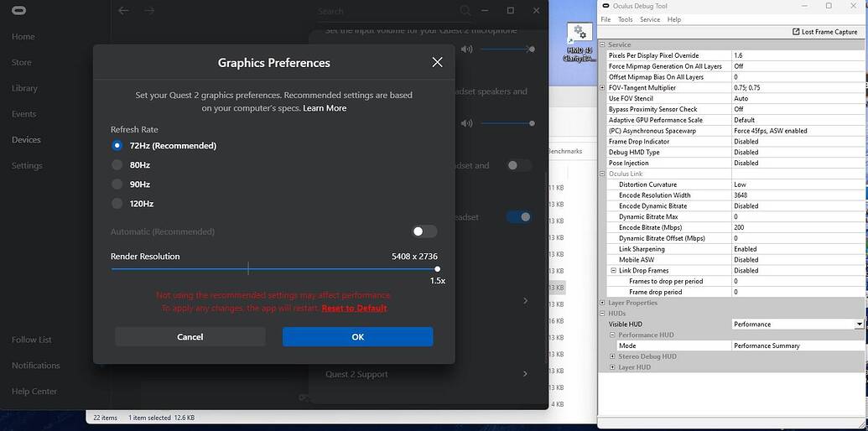Toggle the blue enabled switch behind the dialog
This screenshot has height=431, width=868.
point(519,217)
